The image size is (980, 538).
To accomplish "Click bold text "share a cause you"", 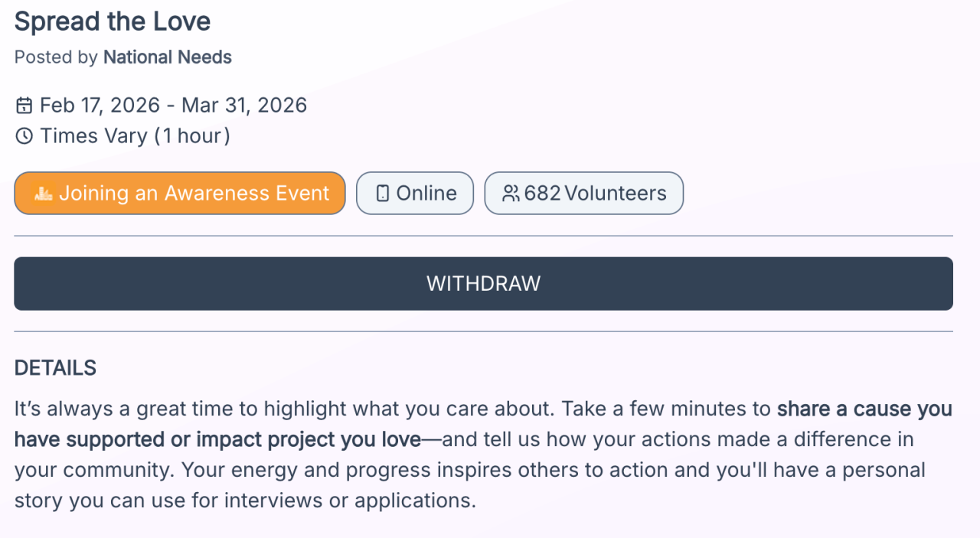I will click(x=864, y=409).
